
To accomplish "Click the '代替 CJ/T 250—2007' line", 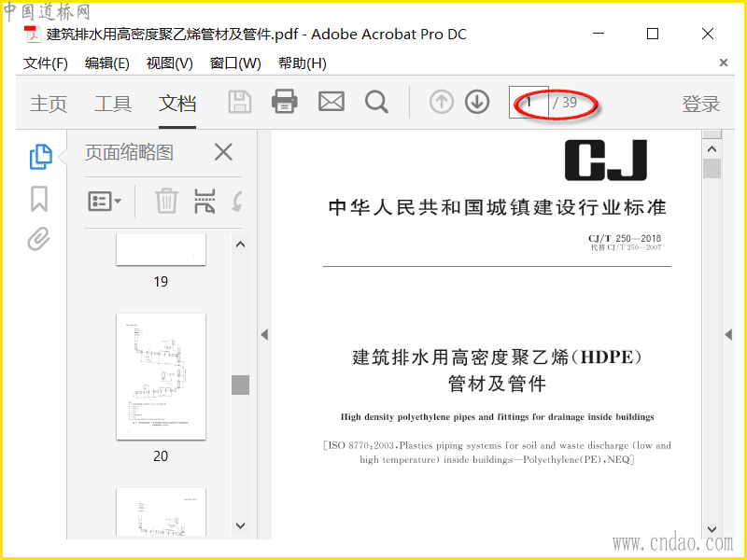I will coord(626,247).
